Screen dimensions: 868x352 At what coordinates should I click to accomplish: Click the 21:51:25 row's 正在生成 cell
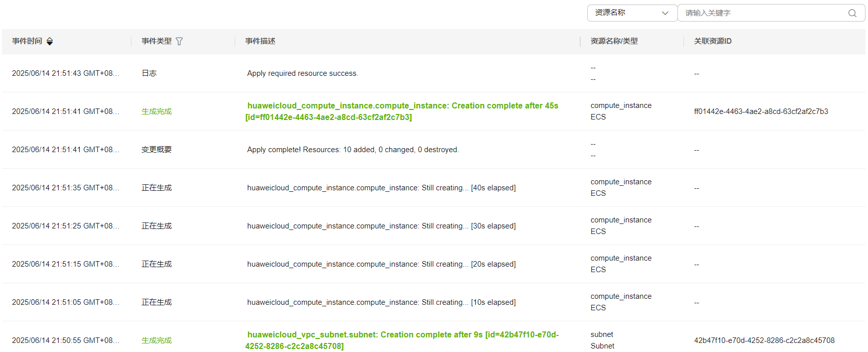pyautogui.click(x=156, y=226)
